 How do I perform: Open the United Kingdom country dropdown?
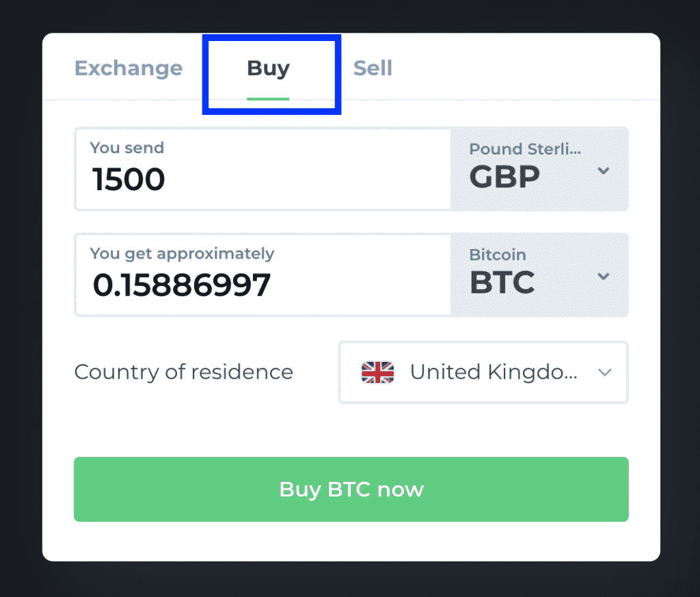(x=492, y=372)
